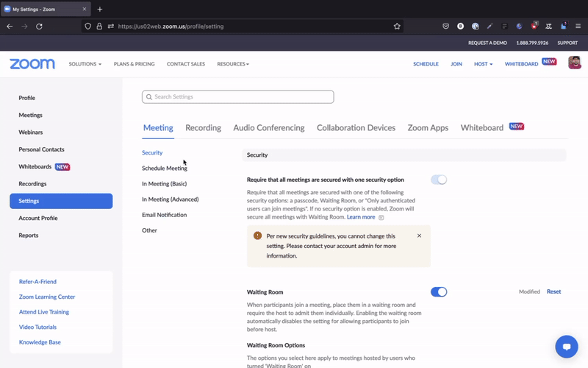Dismiss the security guidelines notice

(419, 236)
